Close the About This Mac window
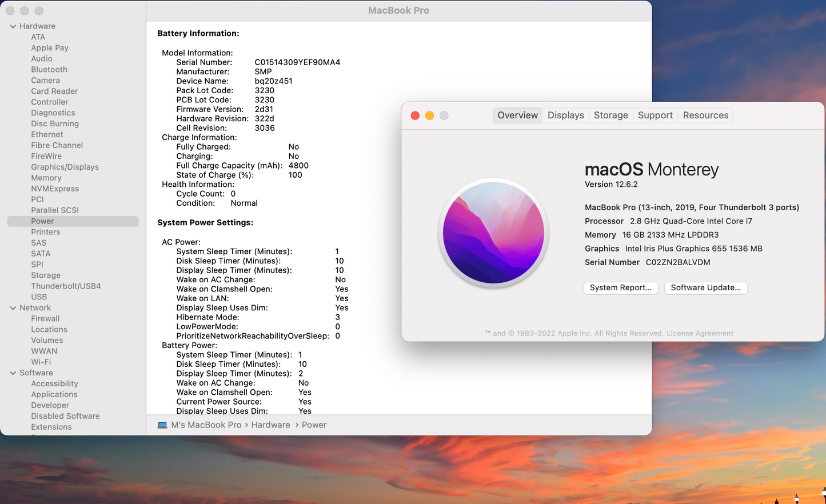 (x=415, y=115)
